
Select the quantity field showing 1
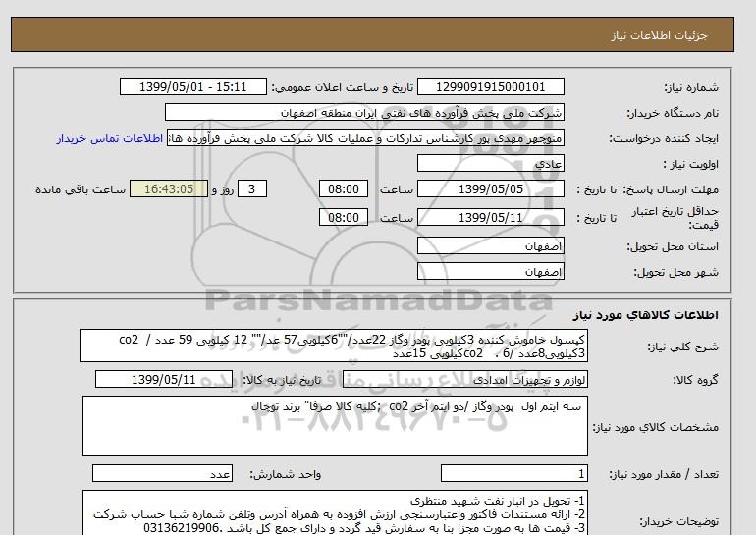(x=513, y=474)
